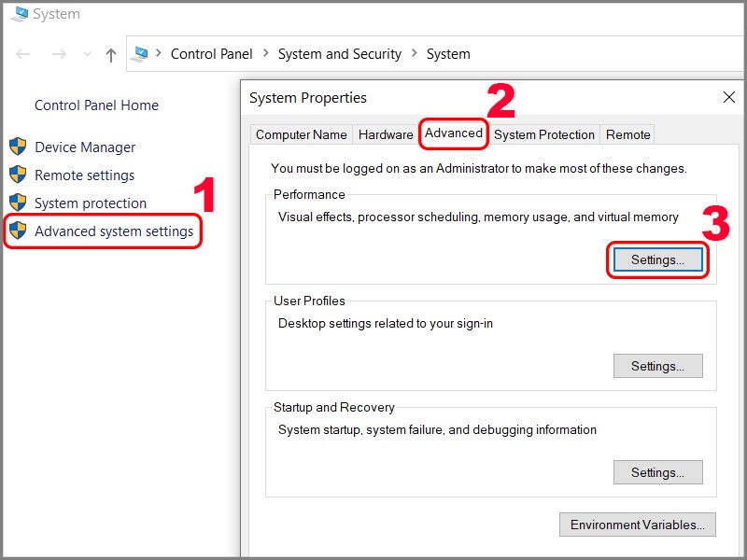Select the Remote tab
Screen dimensions: 747x560
627,134
